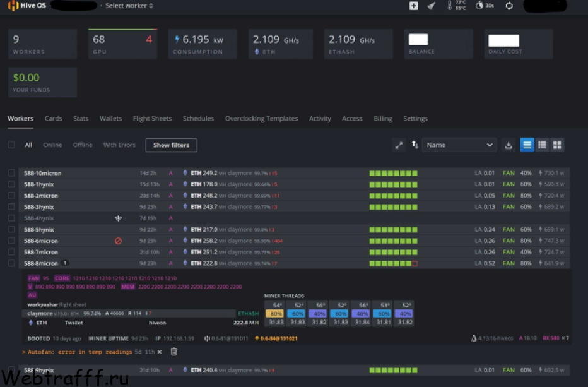Click the download export icon

pyautogui.click(x=508, y=145)
